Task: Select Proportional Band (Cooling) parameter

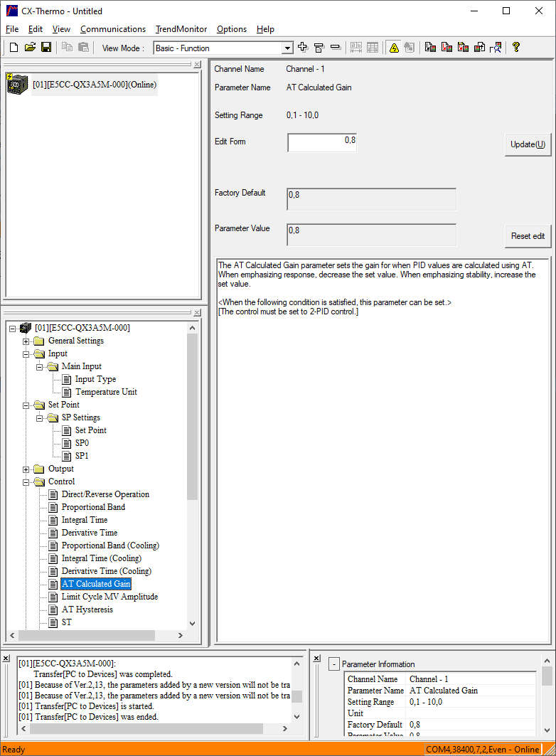Action: click(x=110, y=545)
